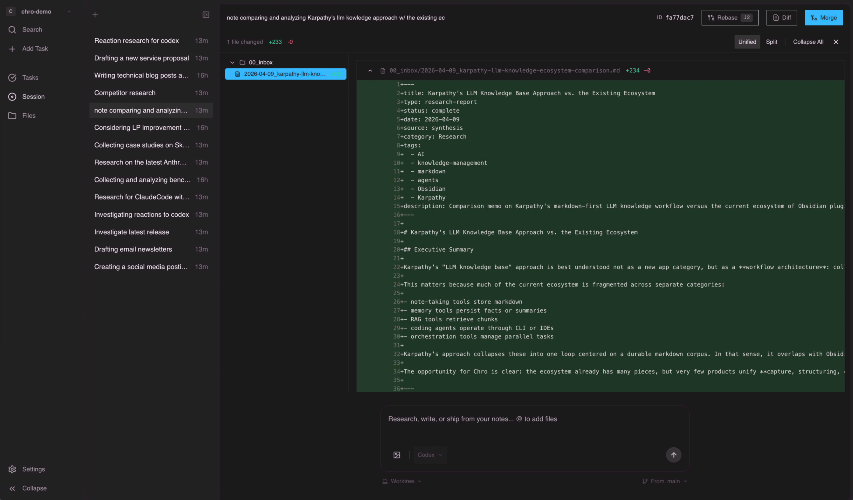Collapse the karpathy comparison file diff

pyautogui.click(x=370, y=71)
